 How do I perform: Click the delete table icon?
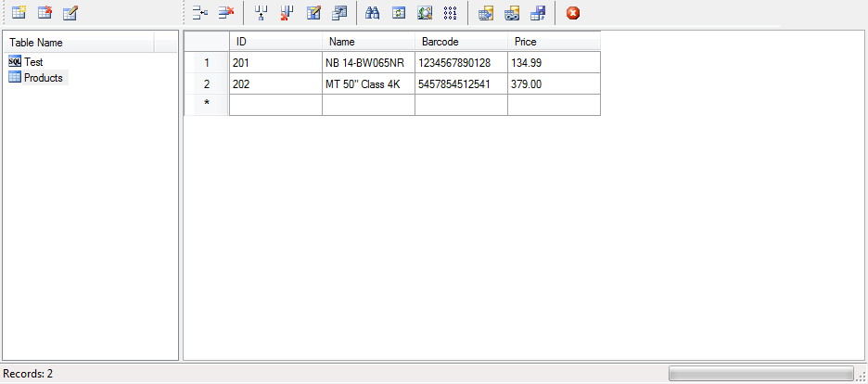(45, 13)
